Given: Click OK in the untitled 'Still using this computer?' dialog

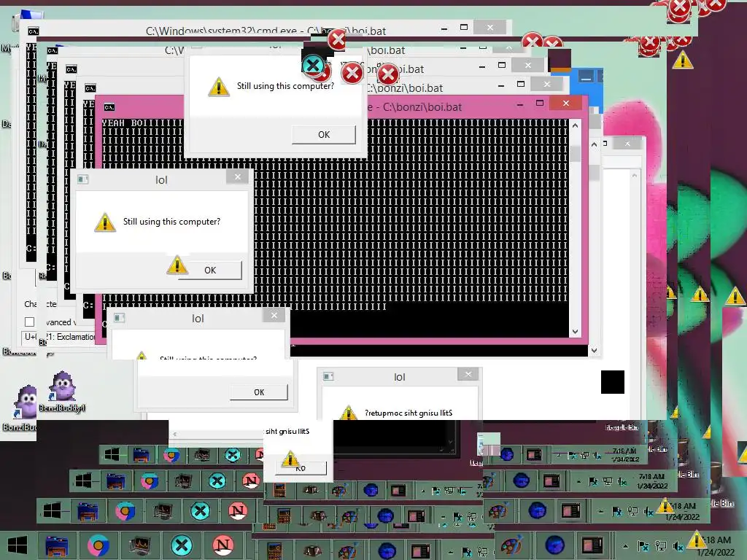Looking at the screenshot, I should (x=324, y=135).
